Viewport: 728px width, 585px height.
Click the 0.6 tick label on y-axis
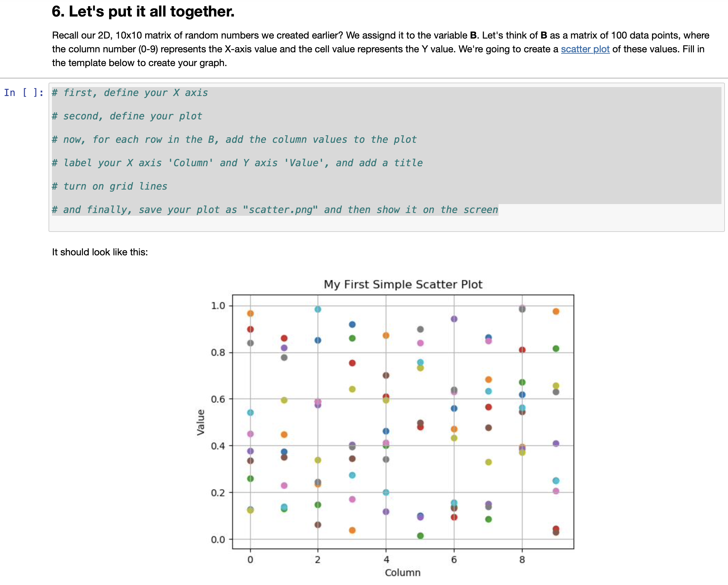pyautogui.click(x=218, y=399)
